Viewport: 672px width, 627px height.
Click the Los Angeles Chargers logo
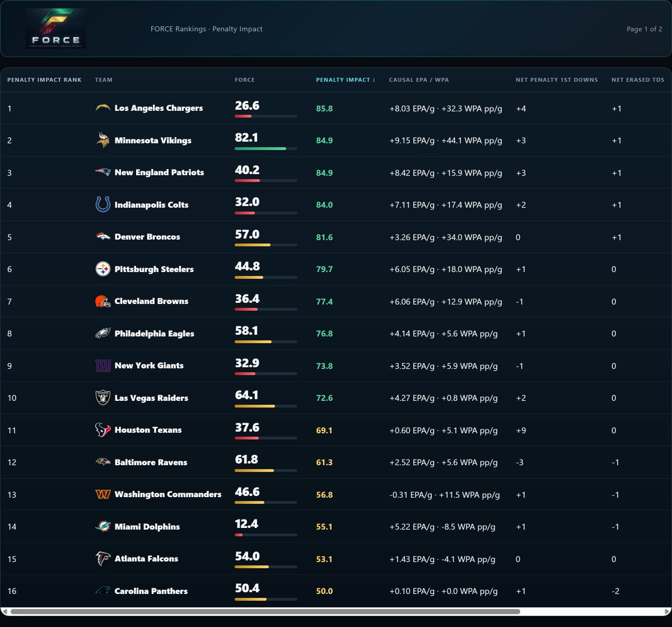pyautogui.click(x=103, y=108)
